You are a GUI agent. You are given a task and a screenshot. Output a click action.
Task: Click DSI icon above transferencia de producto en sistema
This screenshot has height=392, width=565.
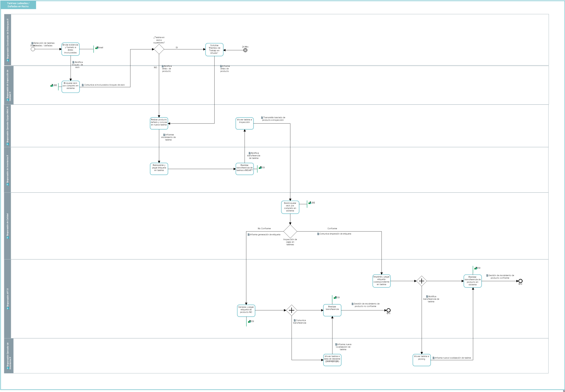pyautogui.click(x=476, y=268)
